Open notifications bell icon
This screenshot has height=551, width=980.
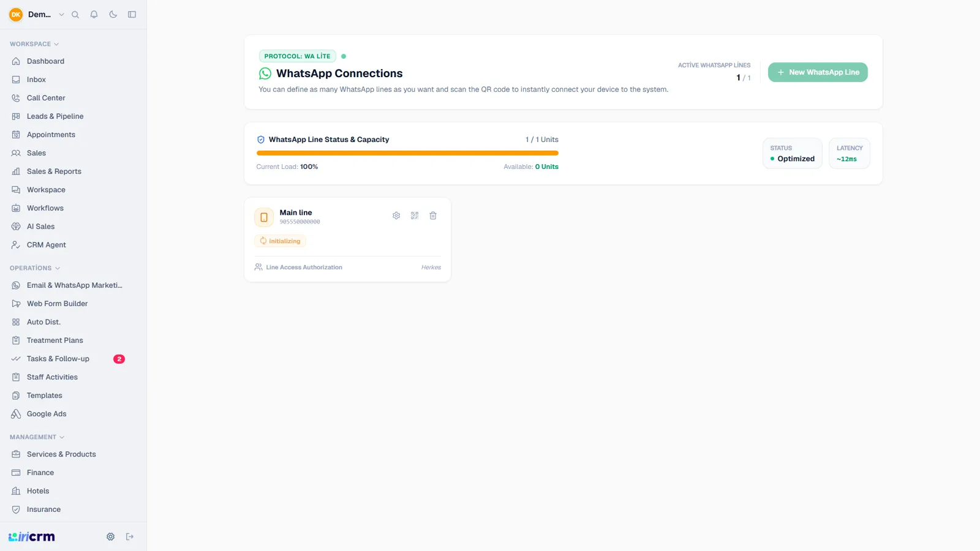click(94, 15)
